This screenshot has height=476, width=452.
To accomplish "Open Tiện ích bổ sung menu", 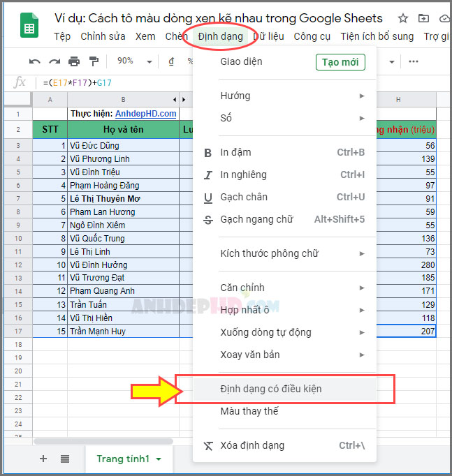I will pyautogui.click(x=377, y=36).
